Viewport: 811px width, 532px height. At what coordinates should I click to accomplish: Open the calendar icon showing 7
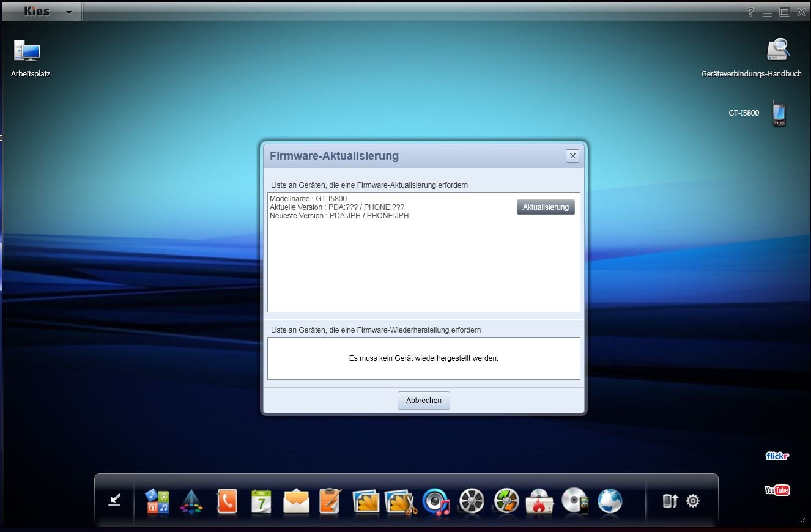(261, 501)
